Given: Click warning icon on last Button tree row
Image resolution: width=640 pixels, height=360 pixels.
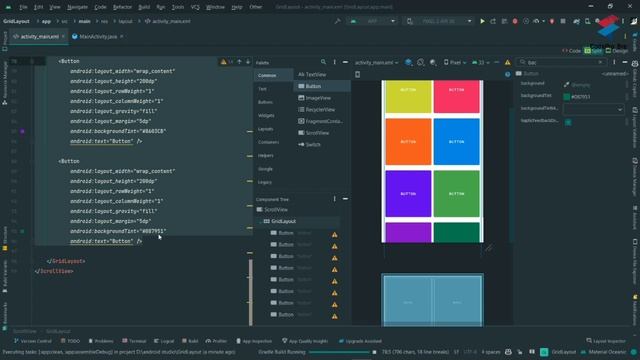Looking at the screenshot, I should click(335, 316).
